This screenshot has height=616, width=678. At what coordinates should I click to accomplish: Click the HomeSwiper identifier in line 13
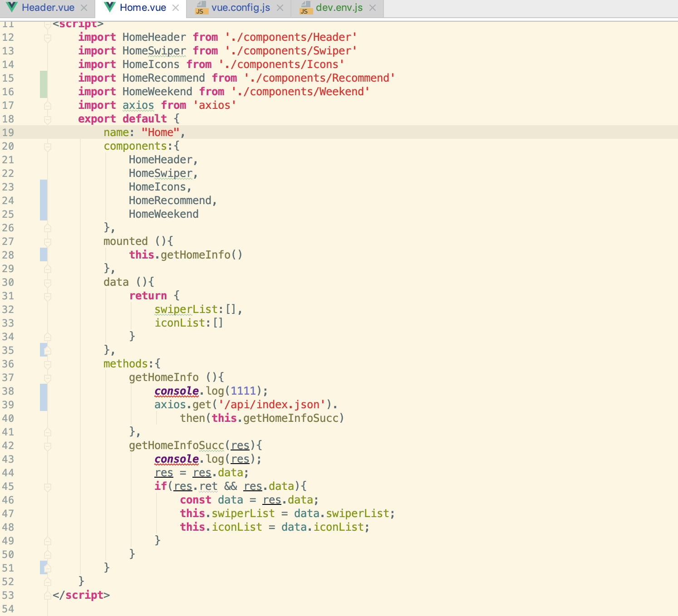[x=154, y=51]
